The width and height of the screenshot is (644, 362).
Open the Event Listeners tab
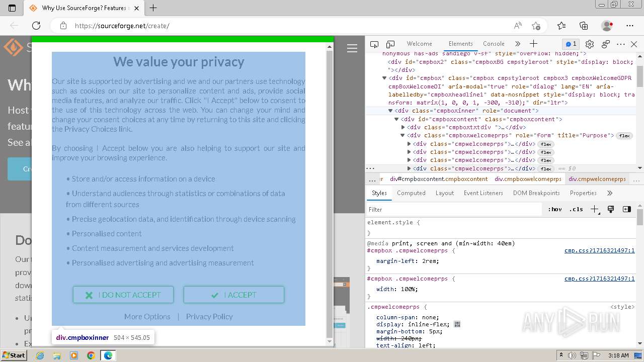tap(483, 193)
